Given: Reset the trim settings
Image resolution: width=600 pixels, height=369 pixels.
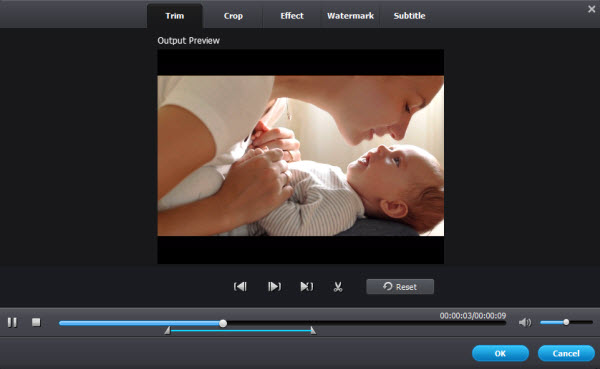Looking at the screenshot, I should coord(400,287).
